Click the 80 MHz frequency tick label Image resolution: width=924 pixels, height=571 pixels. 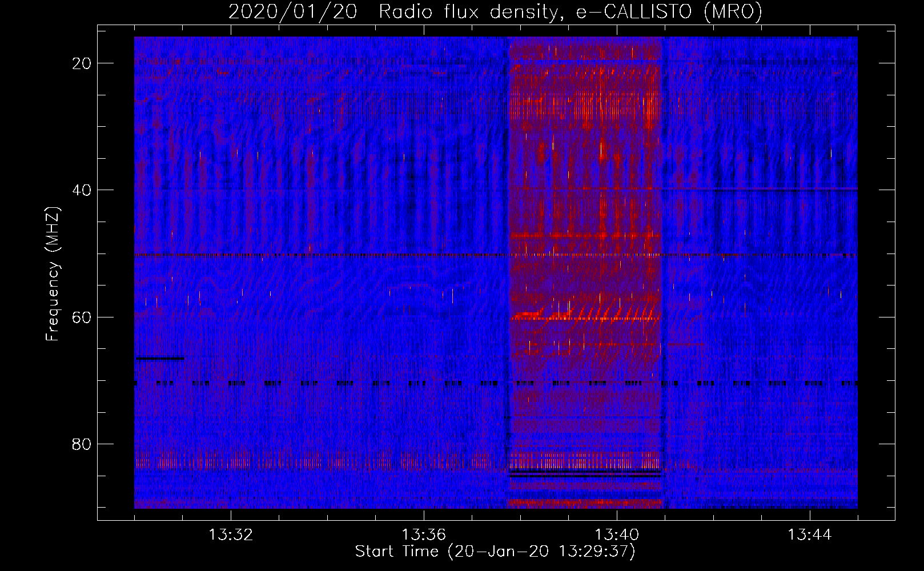pos(82,444)
